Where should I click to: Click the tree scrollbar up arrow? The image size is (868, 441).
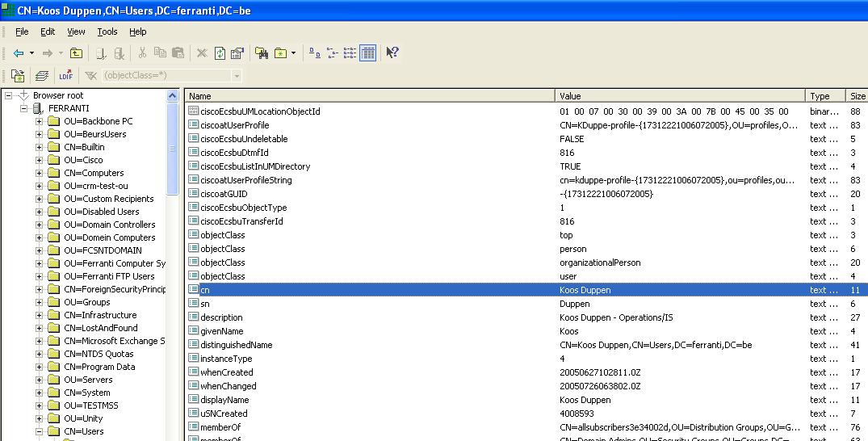172,95
